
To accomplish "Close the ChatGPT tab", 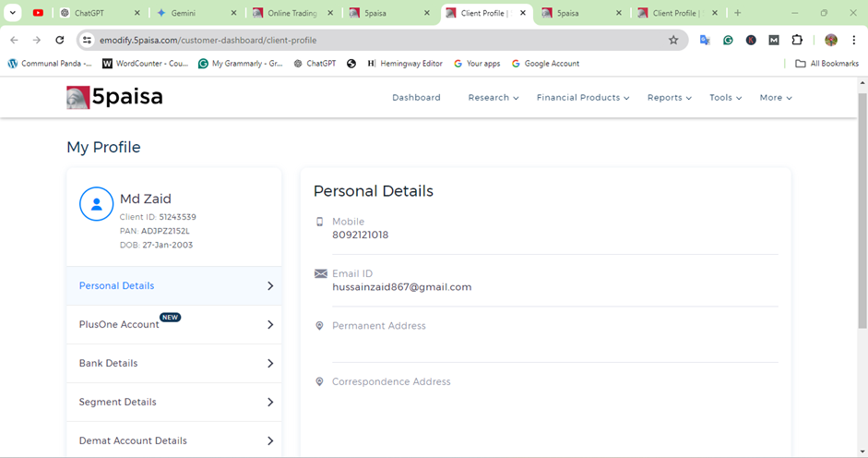I will click(137, 13).
